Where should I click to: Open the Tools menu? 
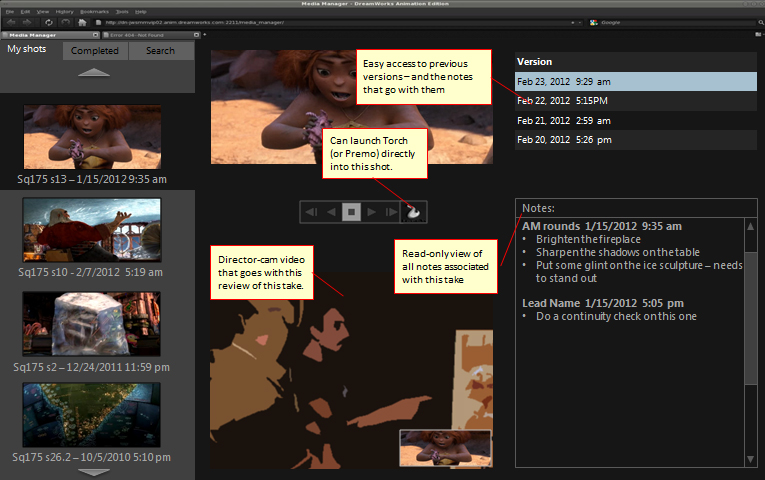point(122,12)
